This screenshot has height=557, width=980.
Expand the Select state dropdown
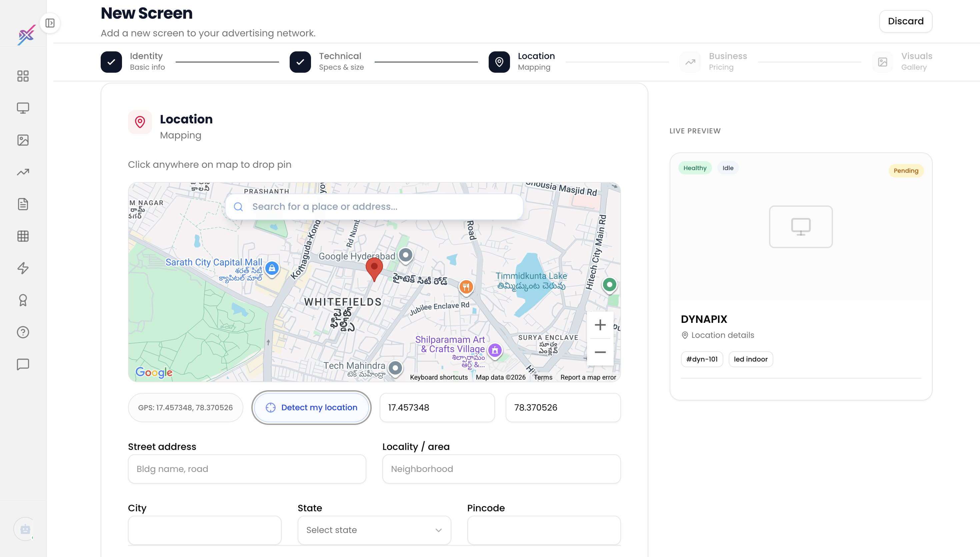click(x=374, y=530)
